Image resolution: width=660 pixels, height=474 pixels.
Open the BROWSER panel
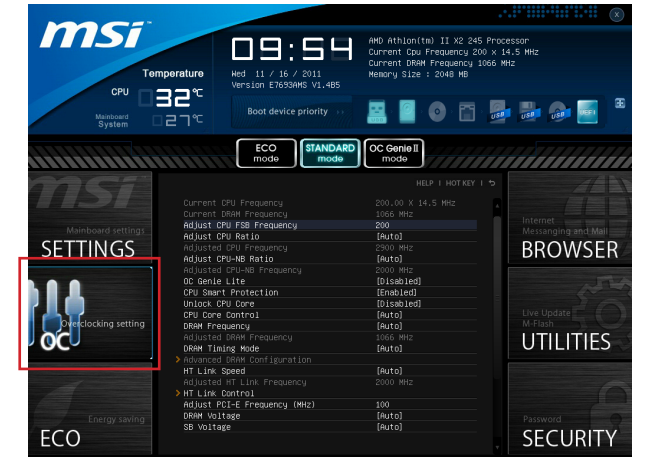pos(570,217)
